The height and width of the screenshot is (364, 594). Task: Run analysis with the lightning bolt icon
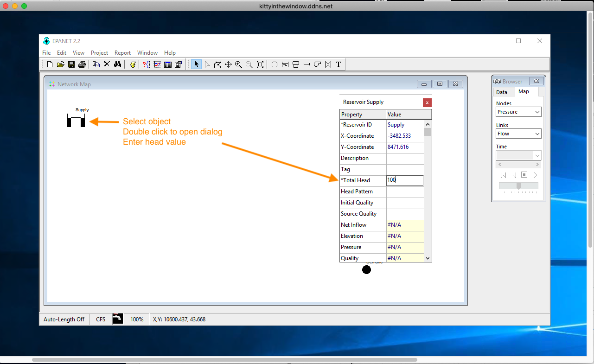(x=132, y=64)
